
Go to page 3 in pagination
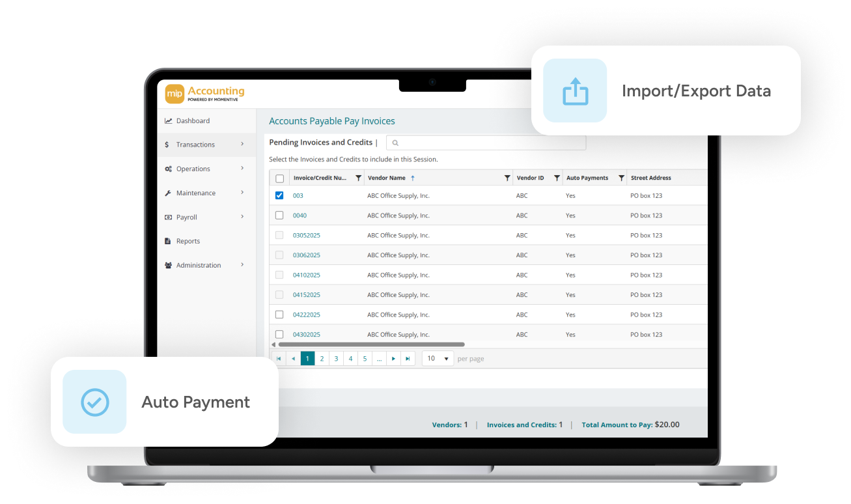point(336,358)
